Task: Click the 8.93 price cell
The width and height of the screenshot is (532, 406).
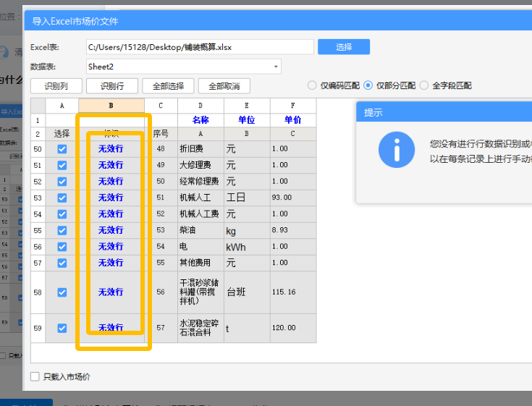Action: [x=293, y=230]
